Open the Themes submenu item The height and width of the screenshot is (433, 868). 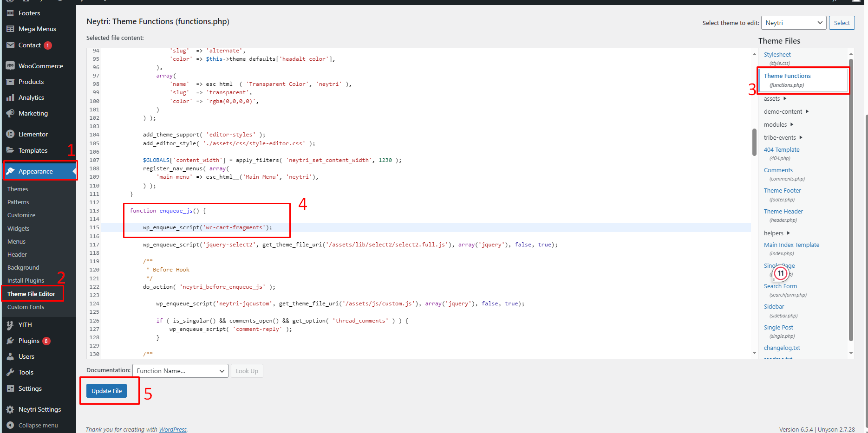[18, 189]
